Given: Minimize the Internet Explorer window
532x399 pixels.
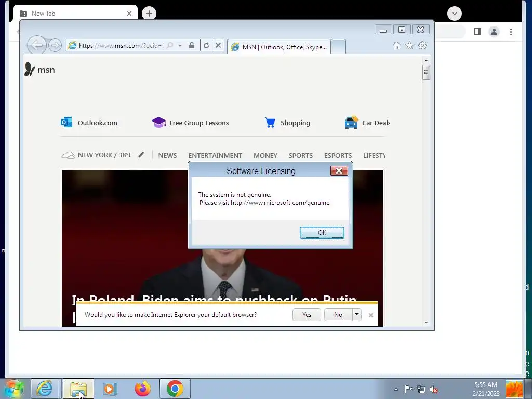Looking at the screenshot, I should pos(383,30).
